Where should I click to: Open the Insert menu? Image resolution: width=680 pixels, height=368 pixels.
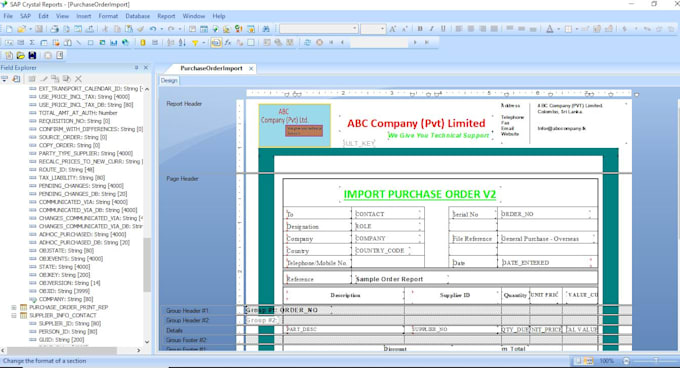[84, 16]
